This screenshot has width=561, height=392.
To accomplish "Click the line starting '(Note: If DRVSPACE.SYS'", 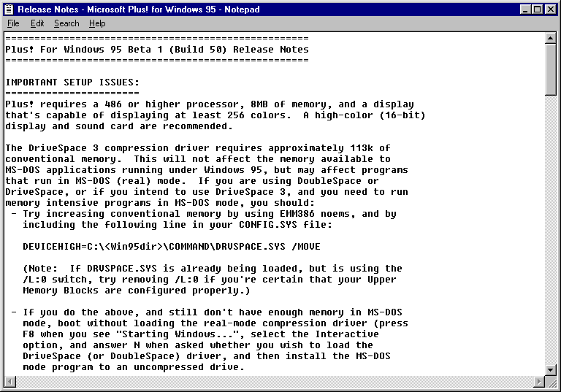I will 213,269.
